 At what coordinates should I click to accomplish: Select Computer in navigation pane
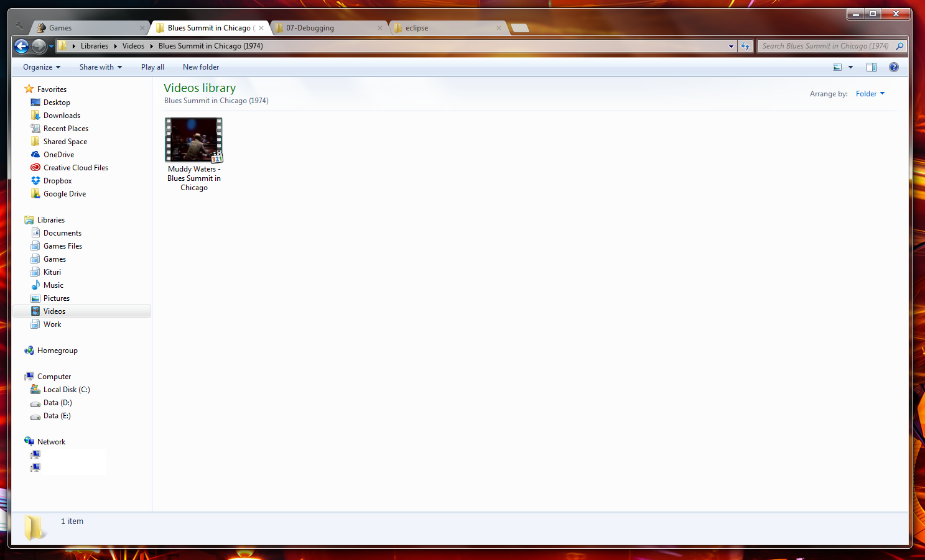tap(54, 377)
